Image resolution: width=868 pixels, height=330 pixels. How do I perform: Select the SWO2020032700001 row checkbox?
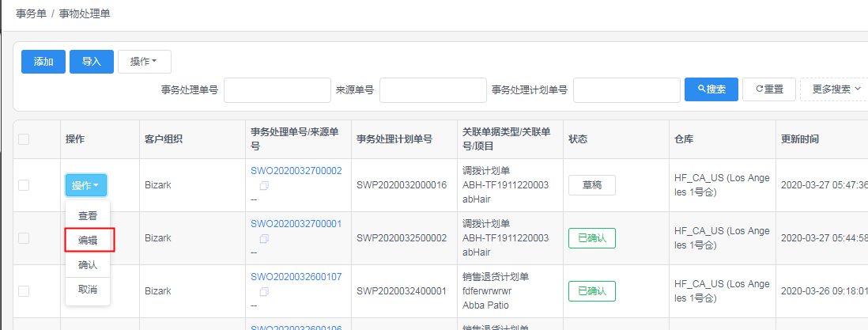tap(24, 238)
